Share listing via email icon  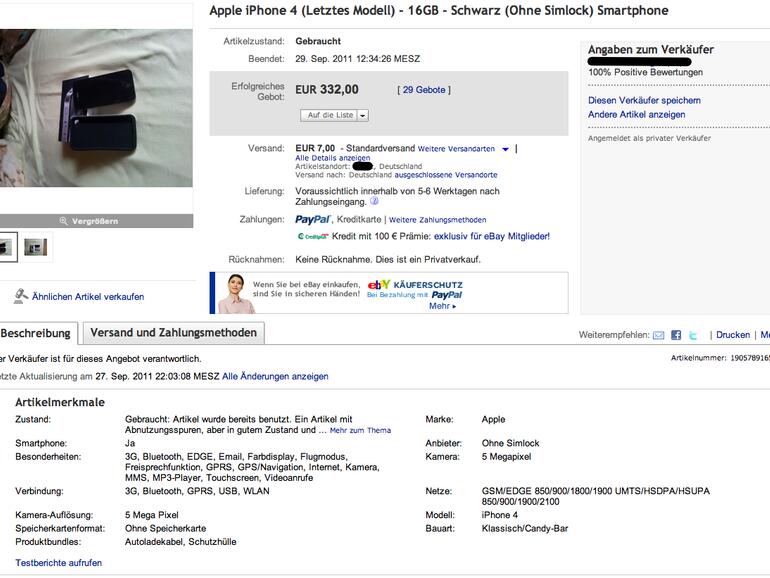click(659, 335)
